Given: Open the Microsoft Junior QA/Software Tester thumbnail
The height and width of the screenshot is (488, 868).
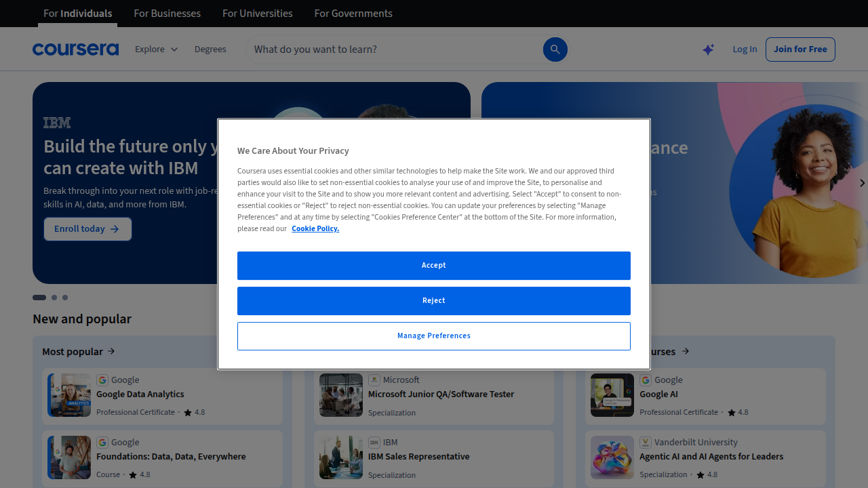Looking at the screenshot, I should [x=341, y=395].
